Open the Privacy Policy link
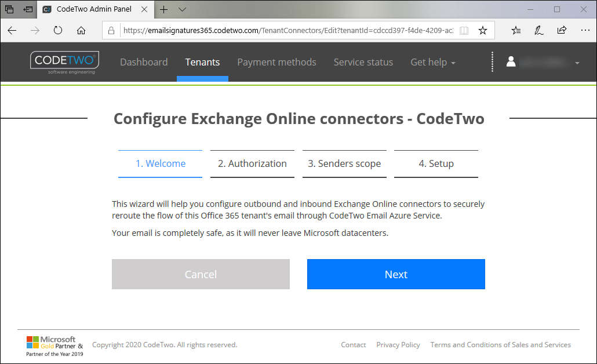 tap(398, 345)
